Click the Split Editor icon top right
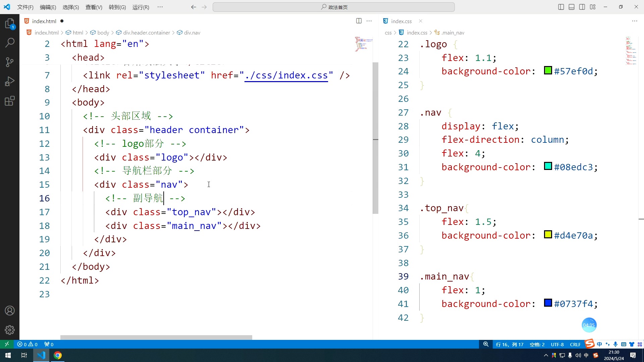 [x=582, y=7]
